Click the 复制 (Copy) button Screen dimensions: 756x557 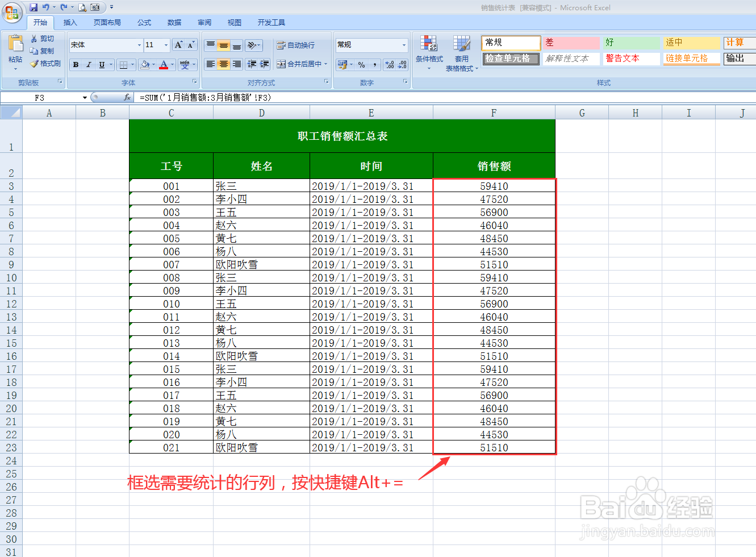[44, 50]
